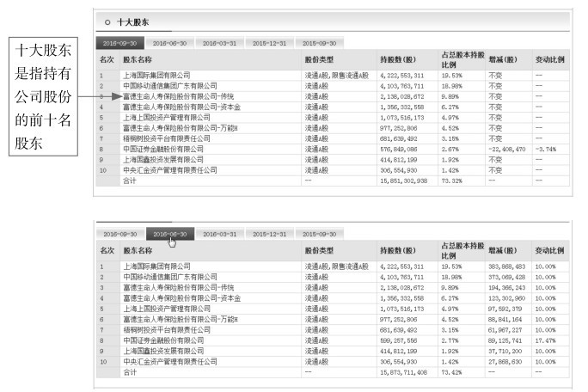Click the 73.42% total ratio cell

point(452,372)
